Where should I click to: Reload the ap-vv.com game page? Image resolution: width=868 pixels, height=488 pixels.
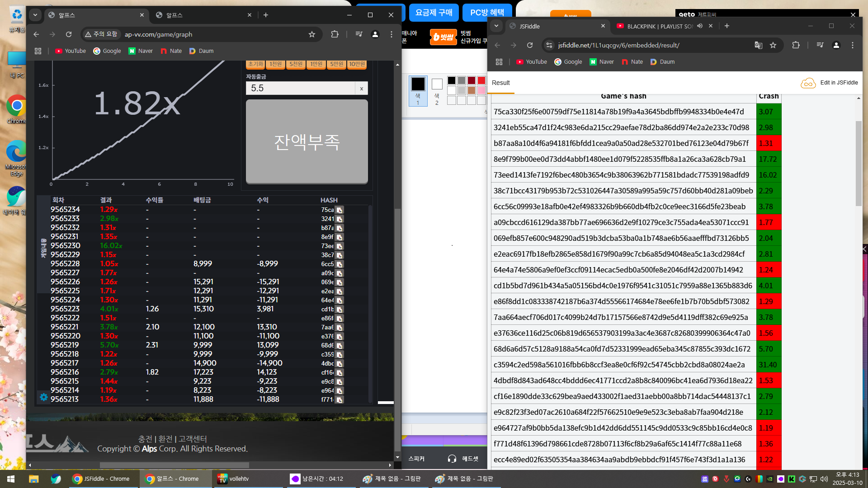[x=69, y=34]
